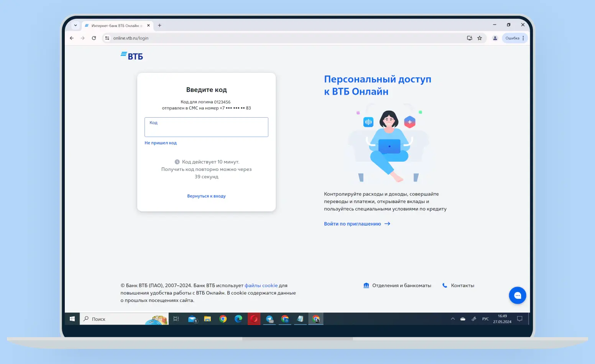Open the Ошибка Chrome menu button
This screenshot has width=595, height=364.
[515, 38]
